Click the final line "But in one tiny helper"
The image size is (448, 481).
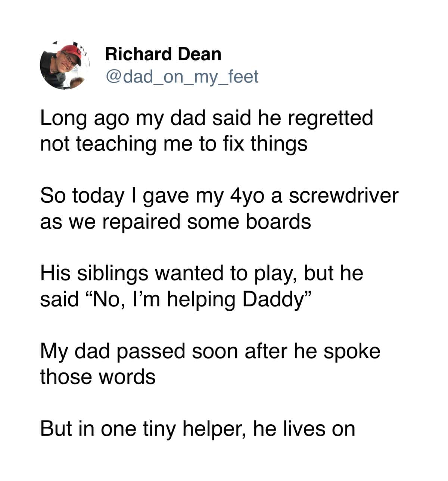point(197,428)
